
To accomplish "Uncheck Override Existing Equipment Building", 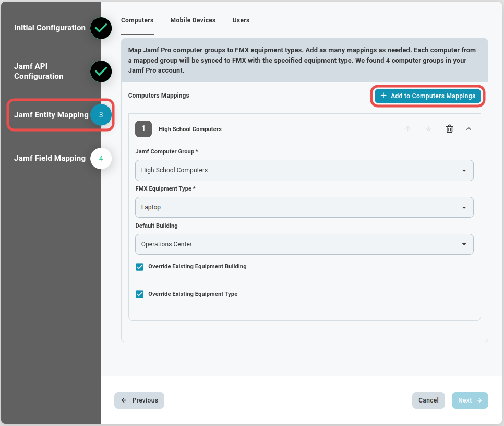I will [140, 267].
